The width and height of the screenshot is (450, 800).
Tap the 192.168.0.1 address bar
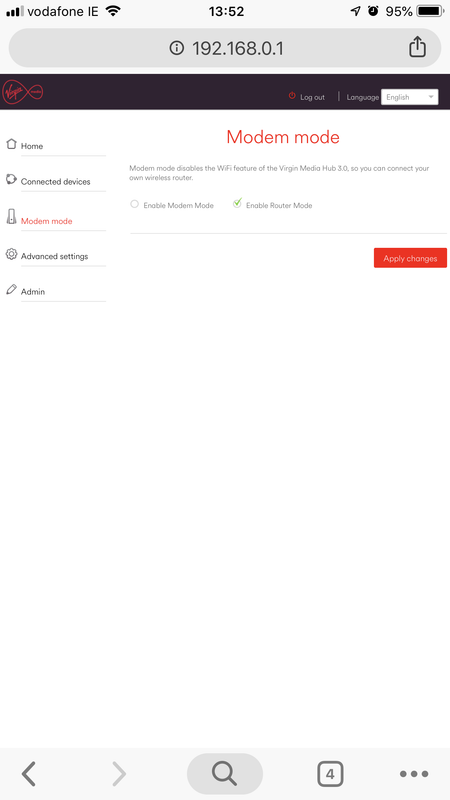[x=225, y=48]
